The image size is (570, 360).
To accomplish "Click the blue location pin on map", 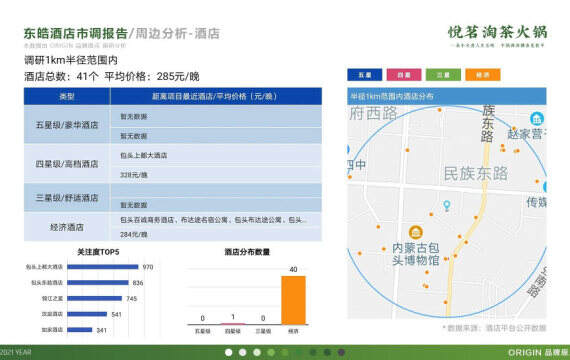I will [447, 206].
